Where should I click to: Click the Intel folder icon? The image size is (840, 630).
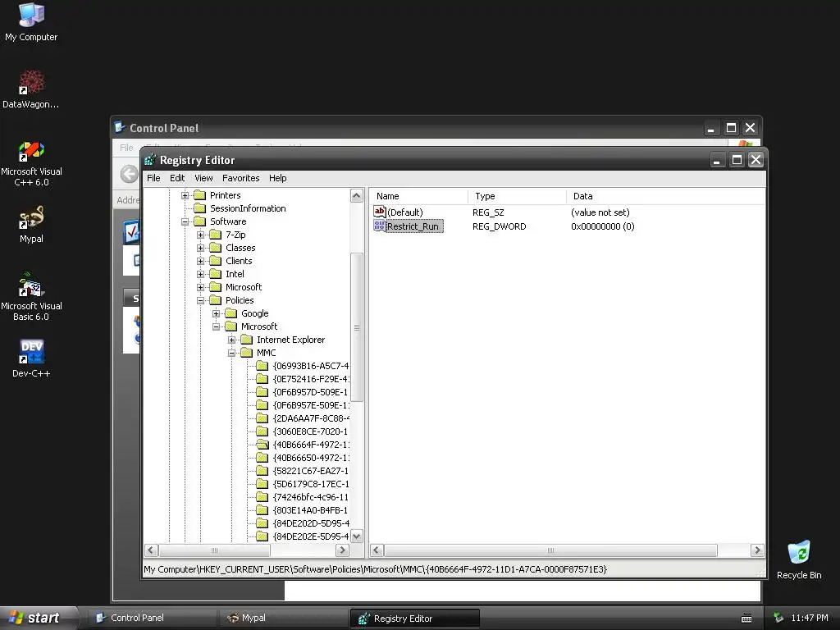point(216,274)
